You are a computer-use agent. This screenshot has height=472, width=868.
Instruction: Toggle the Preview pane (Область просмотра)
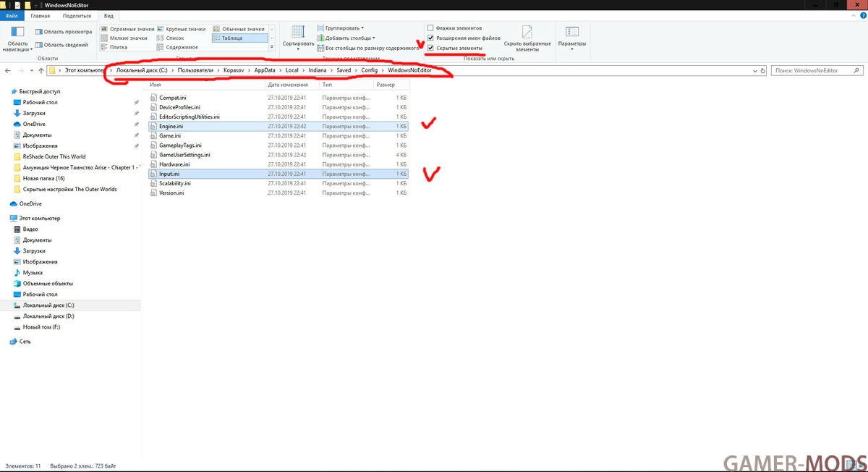(62, 32)
